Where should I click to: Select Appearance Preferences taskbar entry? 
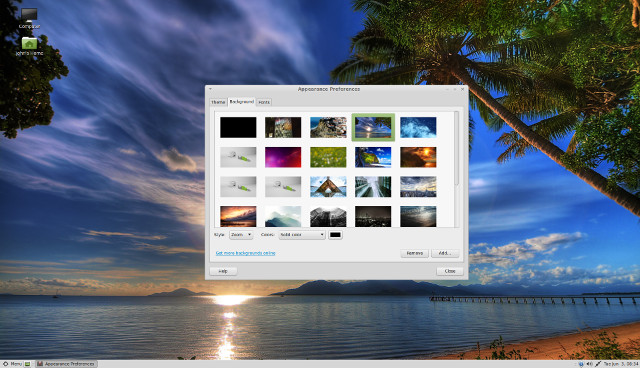[66, 364]
